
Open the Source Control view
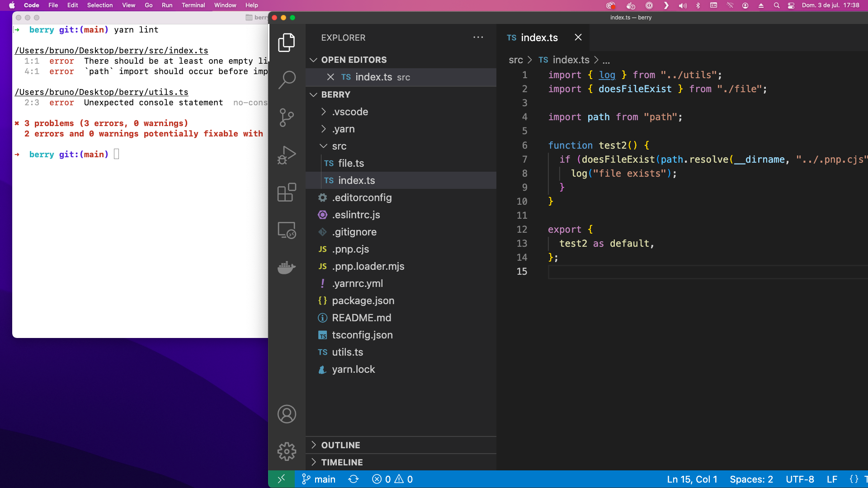[x=287, y=117]
